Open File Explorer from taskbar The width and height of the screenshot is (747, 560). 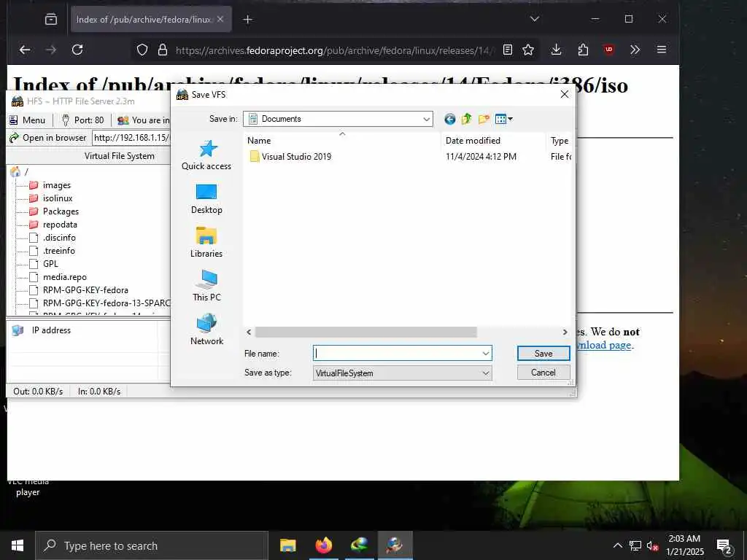(287, 545)
